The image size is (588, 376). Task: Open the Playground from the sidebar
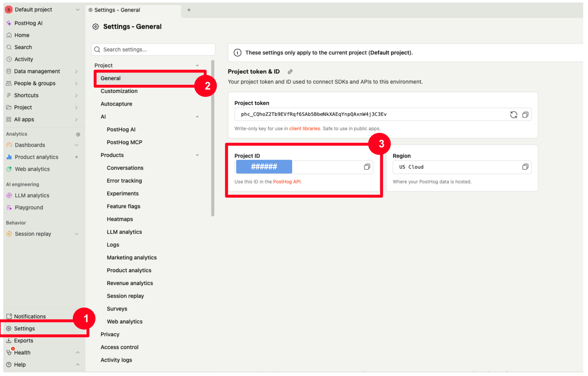click(x=29, y=207)
